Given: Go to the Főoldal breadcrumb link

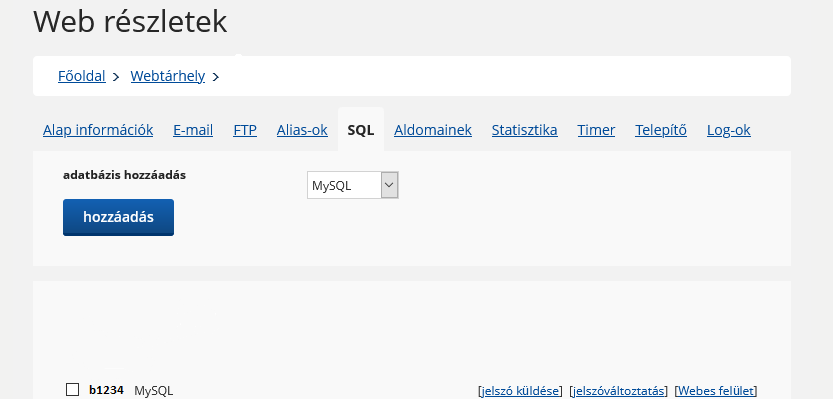Looking at the screenshot, I should [x=81, y=76].
